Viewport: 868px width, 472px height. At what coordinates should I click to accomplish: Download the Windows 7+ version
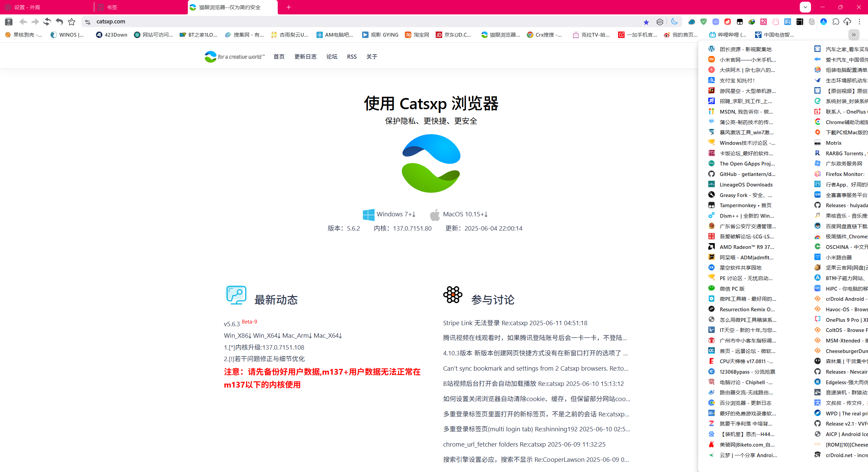point(389,214)
